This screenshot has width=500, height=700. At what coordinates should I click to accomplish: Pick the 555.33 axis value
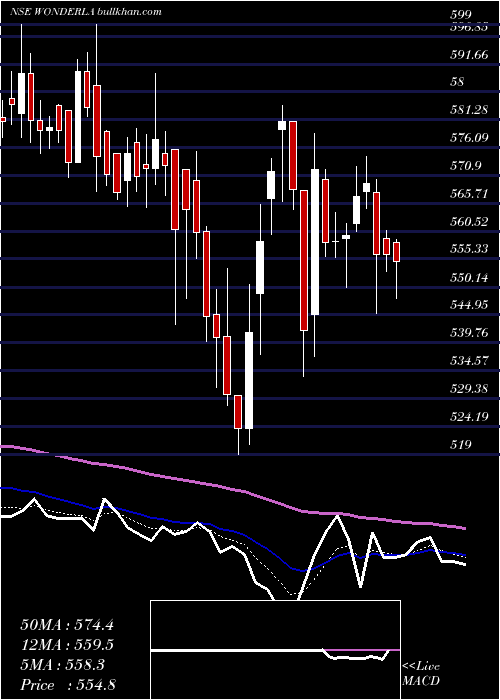coord(469,249)
